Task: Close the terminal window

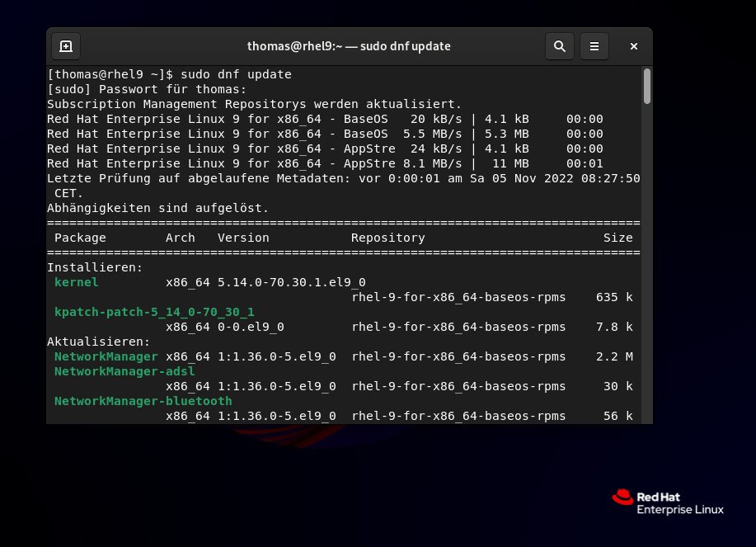Action: click(633, 46)
